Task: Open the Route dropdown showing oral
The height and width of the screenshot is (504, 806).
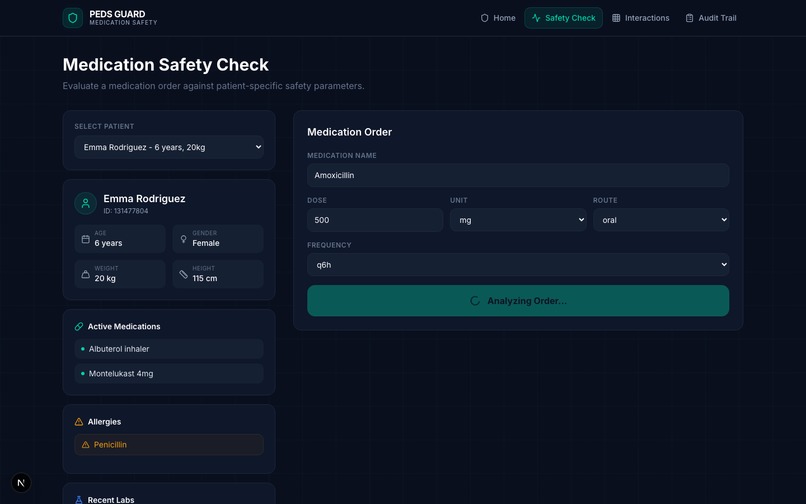Action: (x=661, y=220)
